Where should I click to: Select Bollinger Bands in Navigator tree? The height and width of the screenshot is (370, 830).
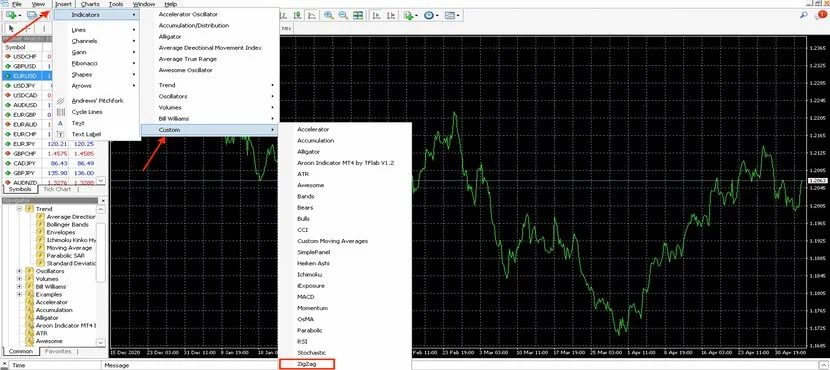(67, 224)
